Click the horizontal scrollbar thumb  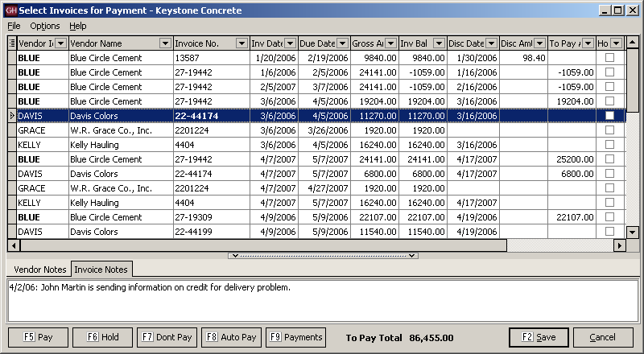point(263,245)
